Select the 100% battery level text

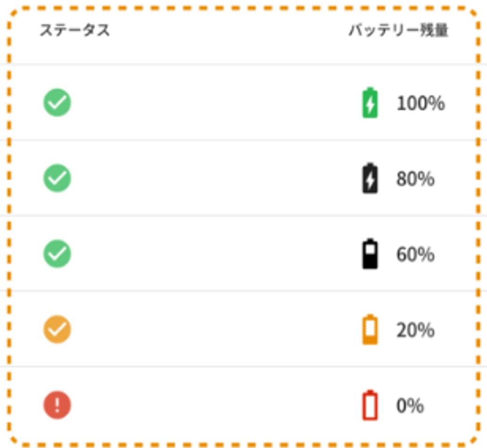point(421,103)
